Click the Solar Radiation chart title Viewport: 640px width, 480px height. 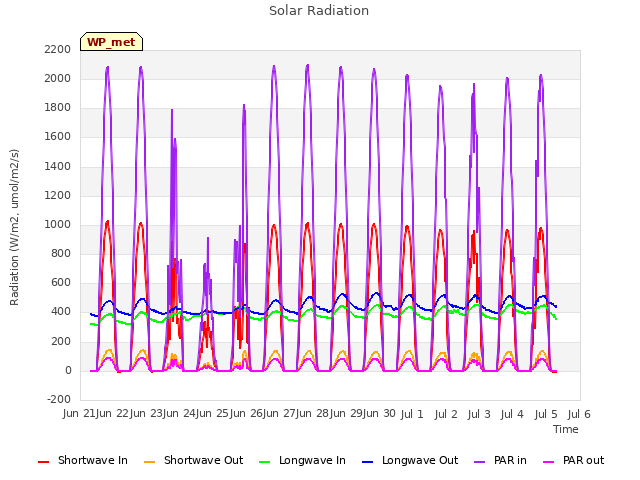coord(319,11)
